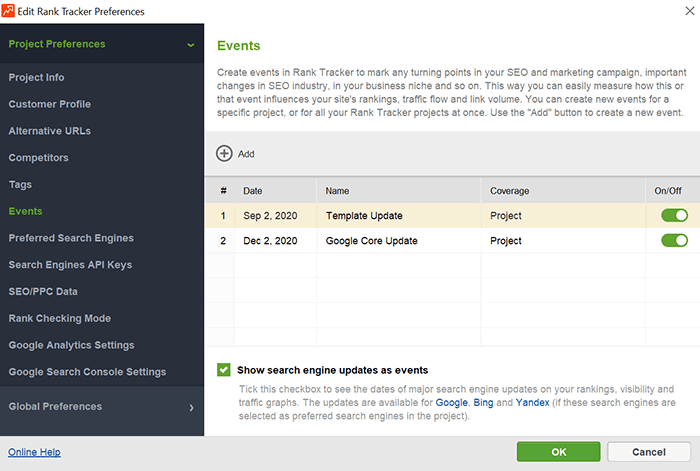This screenshot has width=700, height=471.
Task: Open Project Info settings
Action: pyautogui.click(x=36, y=77)
